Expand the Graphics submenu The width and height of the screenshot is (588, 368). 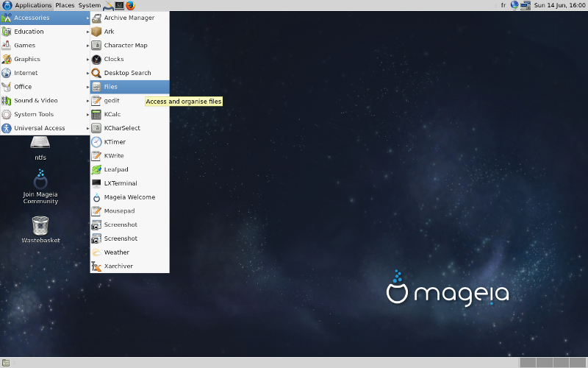[45, 60]
